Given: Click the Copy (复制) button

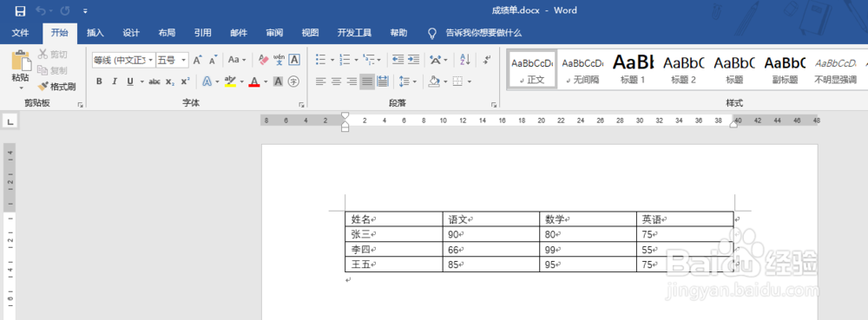Looking at the screenshot, I should click(x=53, y=70).
